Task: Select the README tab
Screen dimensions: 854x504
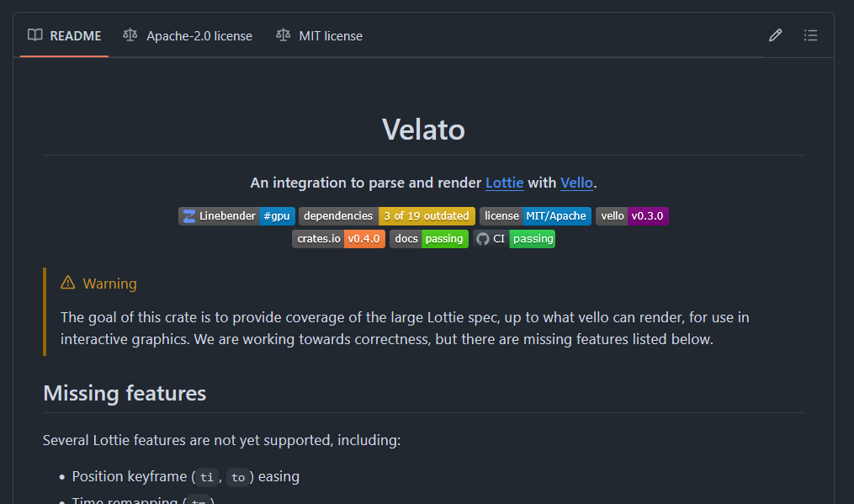Action: tap(65, 35)
